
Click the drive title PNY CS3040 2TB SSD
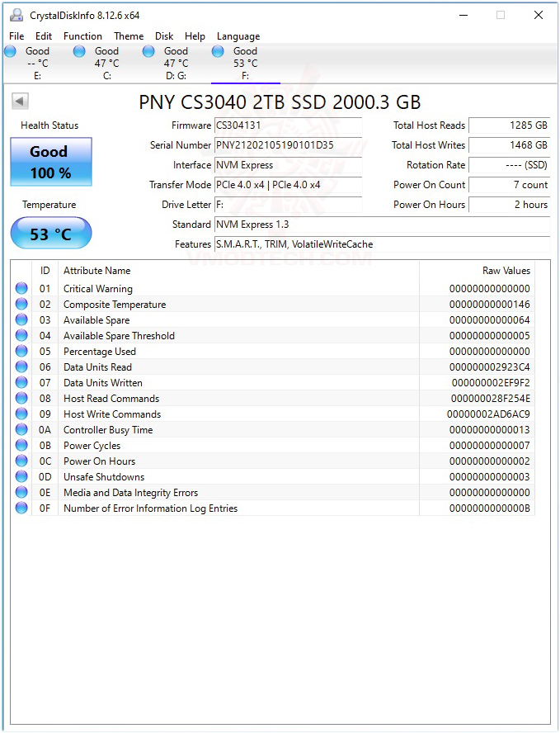280,102
